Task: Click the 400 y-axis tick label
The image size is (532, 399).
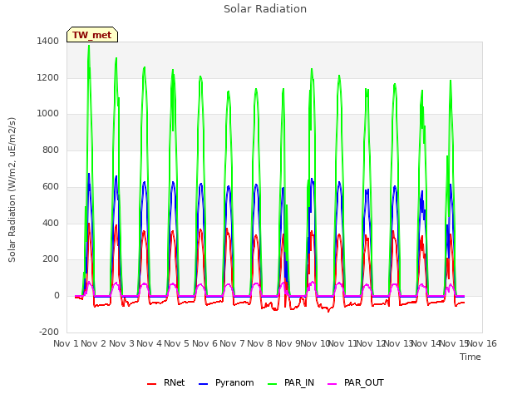Action: click(x=51, y=224)
